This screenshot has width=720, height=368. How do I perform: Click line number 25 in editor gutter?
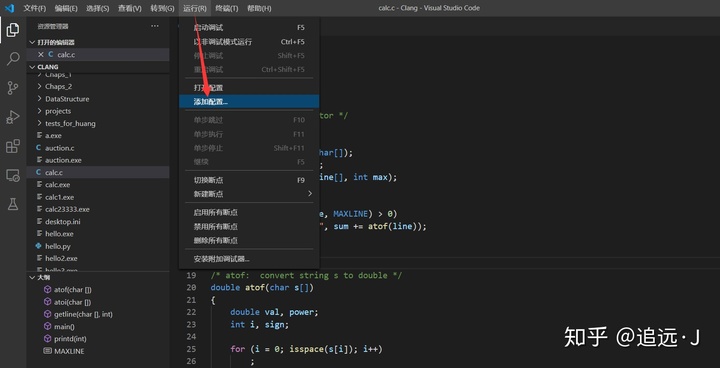[191, 349]
